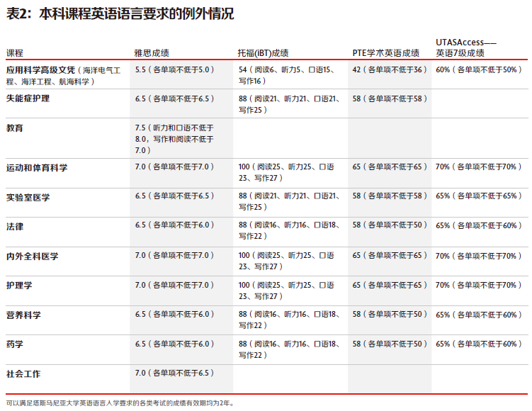Screen dimensions: 532x411
Task: Click the 运动和体育科学 row PTE 65 cell
Action: click(x=390, y=167)
